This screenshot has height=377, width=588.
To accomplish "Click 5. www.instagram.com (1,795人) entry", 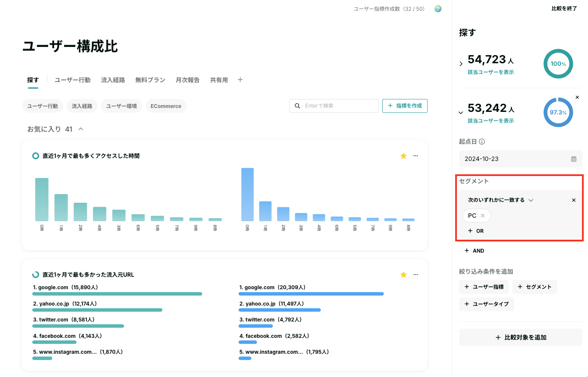I will pyautogui.click(x=284, y=352).
